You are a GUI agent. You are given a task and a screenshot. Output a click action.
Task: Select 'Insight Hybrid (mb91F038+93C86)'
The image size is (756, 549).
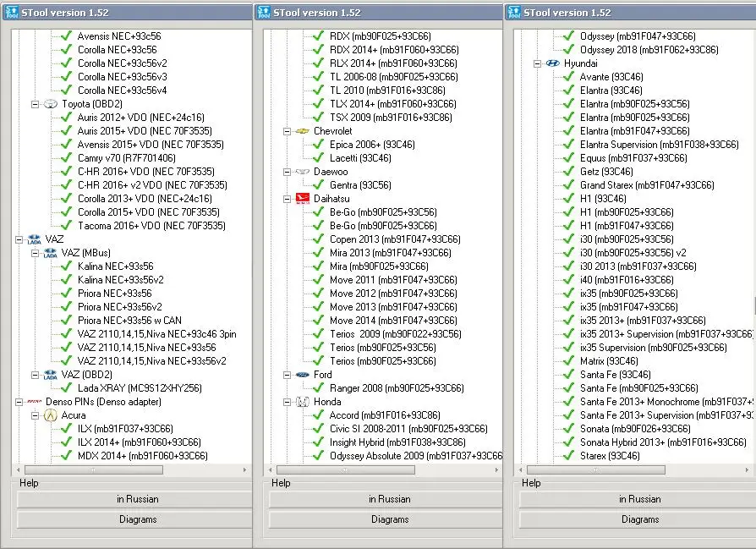click(397, 442)
